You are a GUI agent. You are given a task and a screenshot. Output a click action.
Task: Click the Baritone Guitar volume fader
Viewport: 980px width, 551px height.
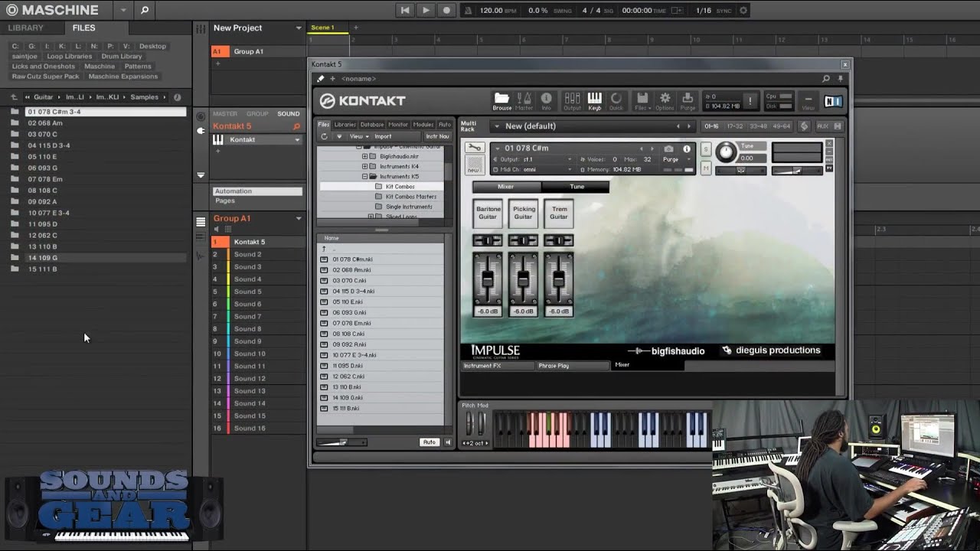(x=487, y=279)
